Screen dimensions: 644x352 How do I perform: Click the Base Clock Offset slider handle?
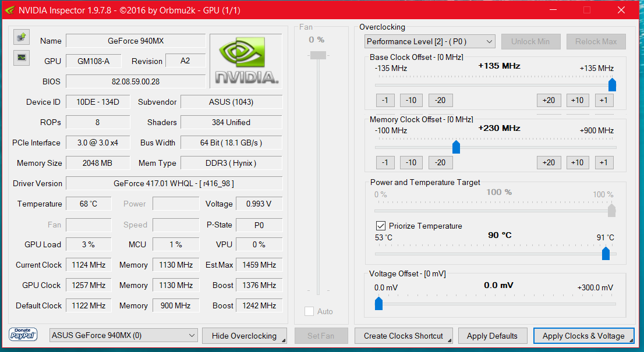tap(612, 84)
